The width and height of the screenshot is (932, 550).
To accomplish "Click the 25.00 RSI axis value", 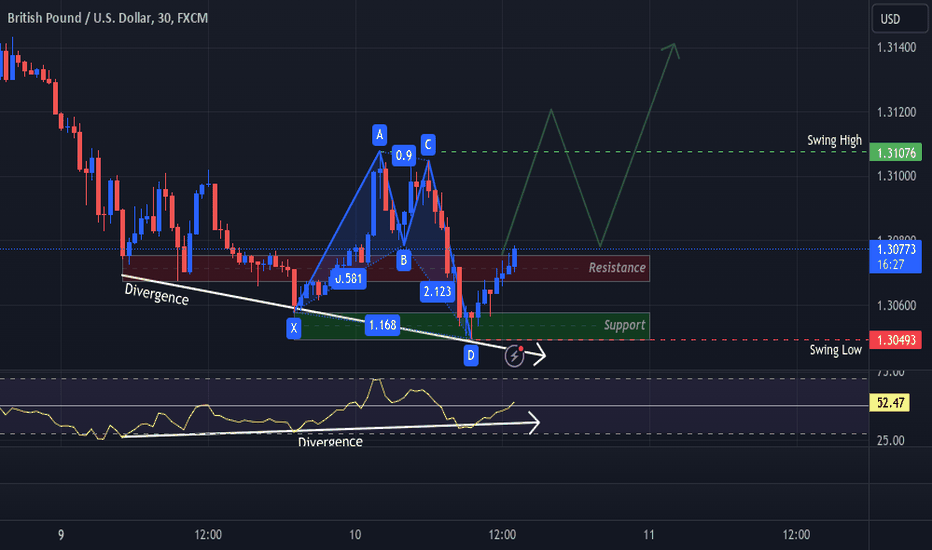I will tap(890, 441).
